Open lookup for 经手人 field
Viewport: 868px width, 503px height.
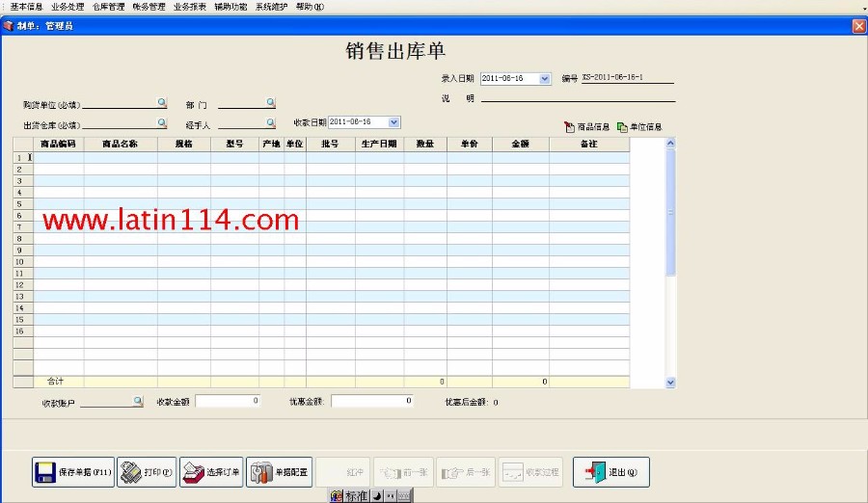click(270, 122)
